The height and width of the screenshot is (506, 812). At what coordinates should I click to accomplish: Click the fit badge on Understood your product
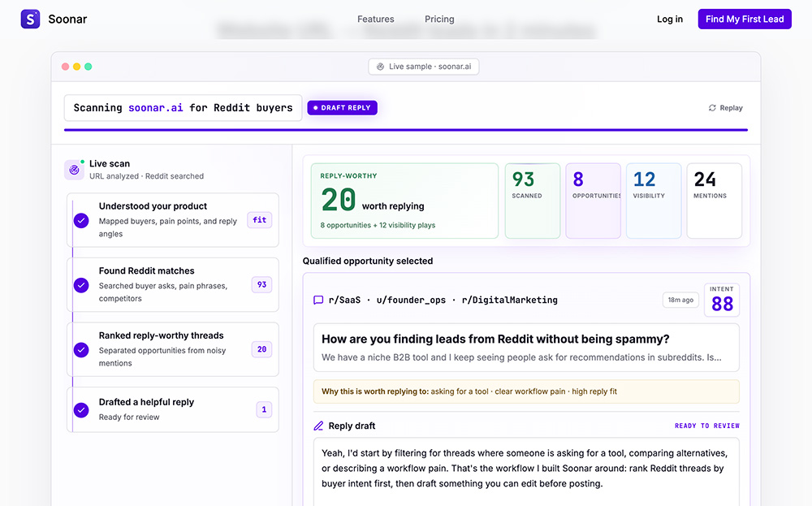pos(260,220)
